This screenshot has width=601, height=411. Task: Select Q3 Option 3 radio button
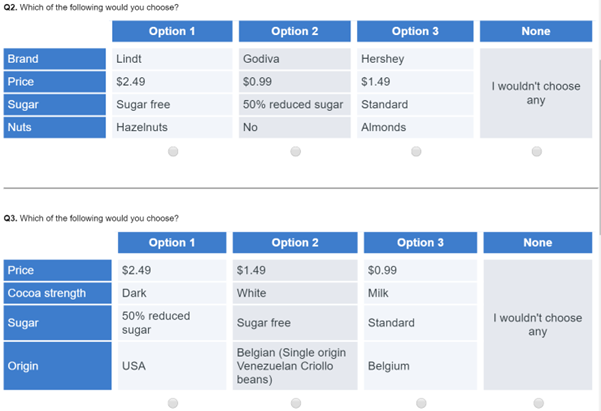421,403
